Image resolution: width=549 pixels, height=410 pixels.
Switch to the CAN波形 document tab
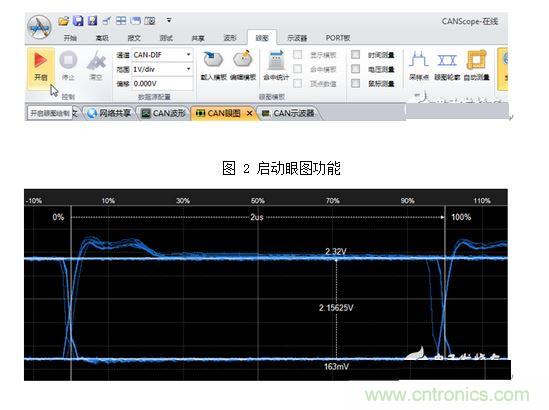point(164,113)
